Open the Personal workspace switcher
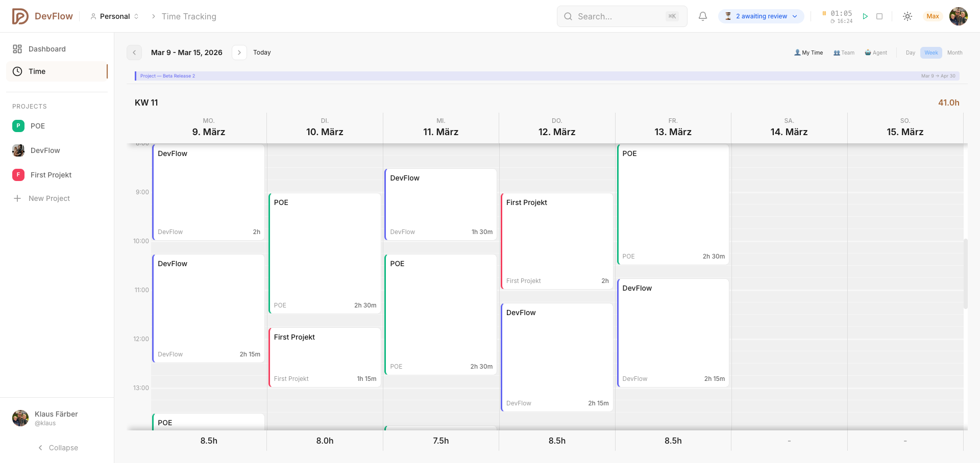The height and width of the screenshot is (463, 980). tap(114, 16)
